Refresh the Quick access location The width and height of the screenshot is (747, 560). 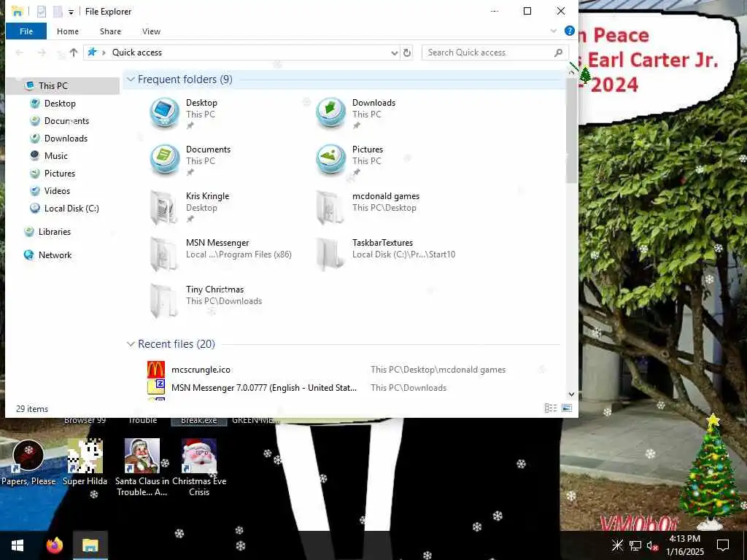(x=407, y=52)
